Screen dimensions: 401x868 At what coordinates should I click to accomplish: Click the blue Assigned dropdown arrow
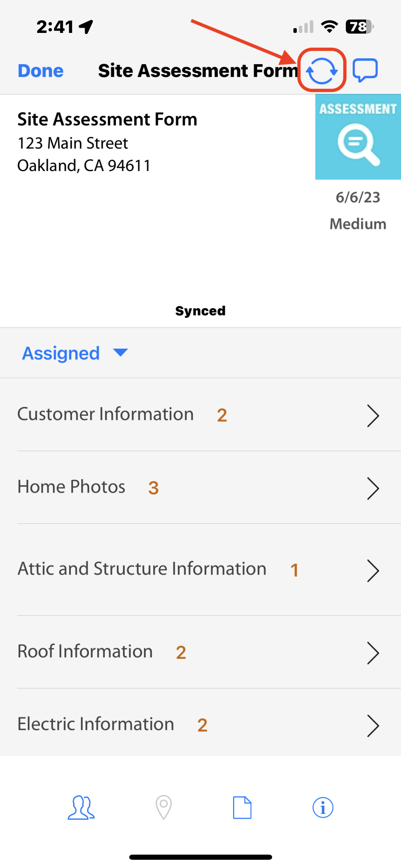[120, 352]
